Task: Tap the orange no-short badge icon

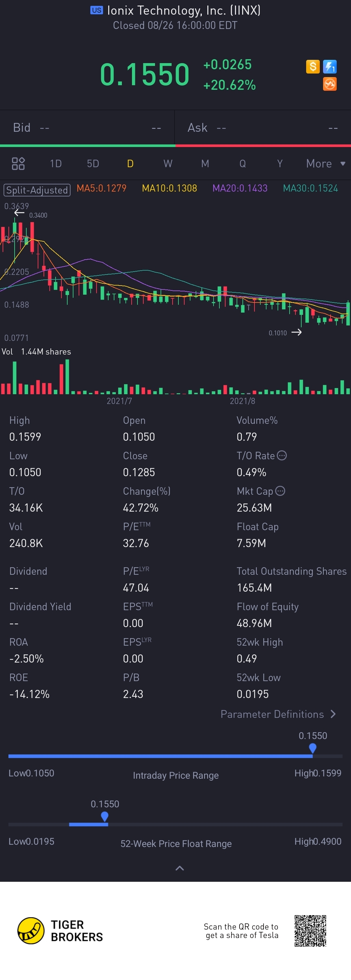Action: [330, 84]
